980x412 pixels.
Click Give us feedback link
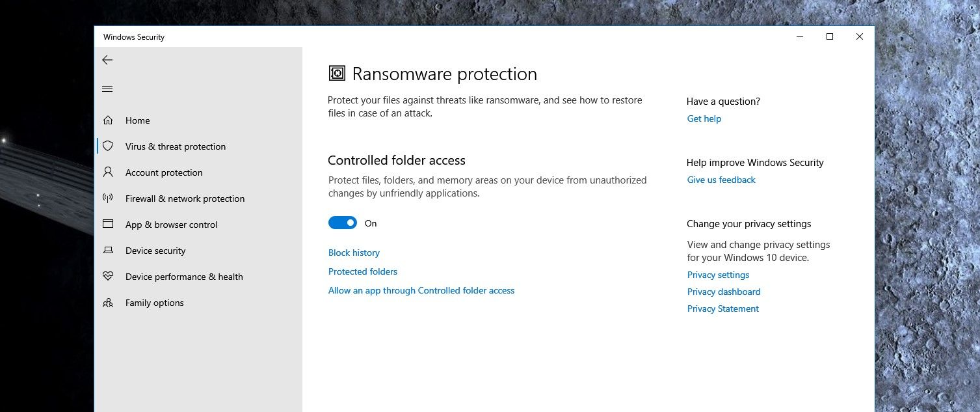[x=721, y=180]
